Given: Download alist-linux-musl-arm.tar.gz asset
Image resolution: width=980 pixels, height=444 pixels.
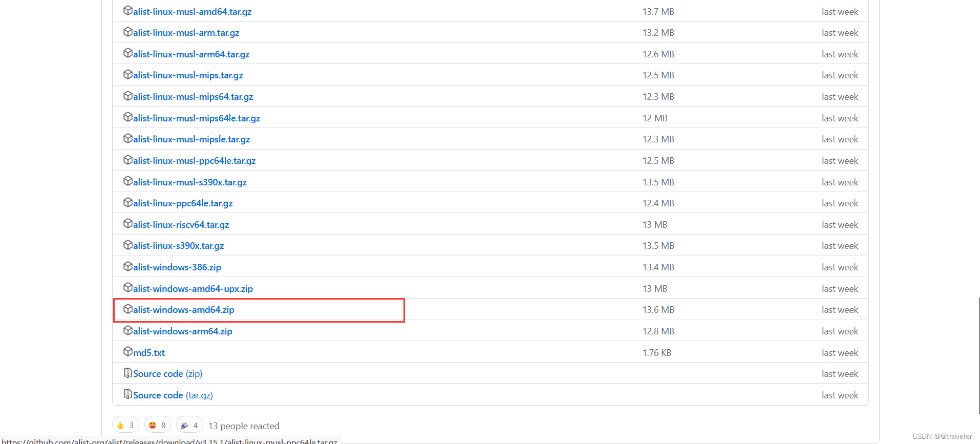Looking at the screenshot, I should coord(186,33).
